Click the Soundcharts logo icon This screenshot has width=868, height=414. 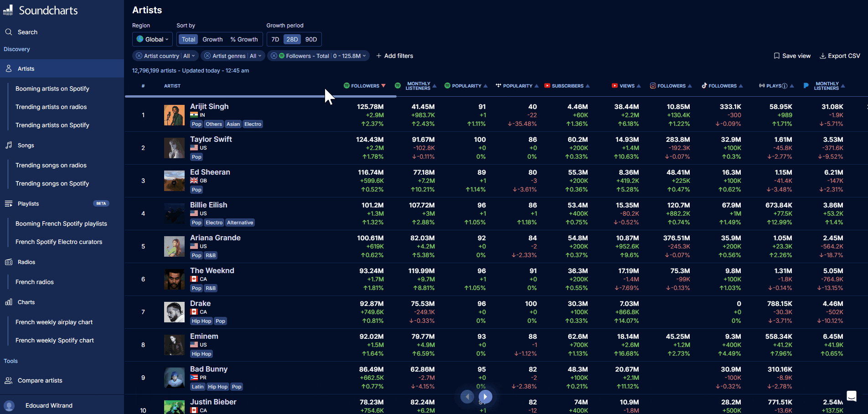click(x=8, y=10)
